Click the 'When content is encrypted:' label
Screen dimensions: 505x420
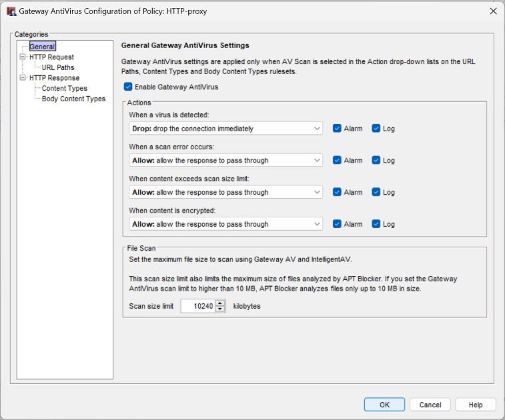(x=172, y=211)
